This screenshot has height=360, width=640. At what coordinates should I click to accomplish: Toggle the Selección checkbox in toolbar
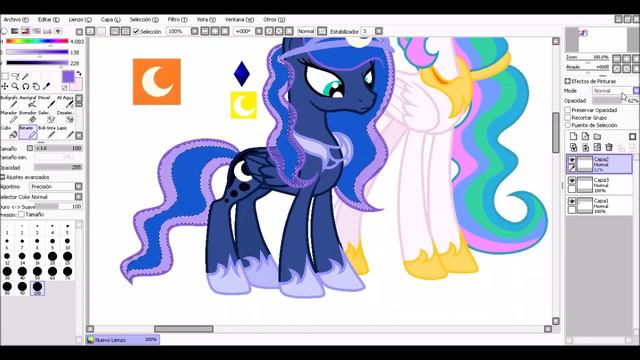[x=136, y=31]
